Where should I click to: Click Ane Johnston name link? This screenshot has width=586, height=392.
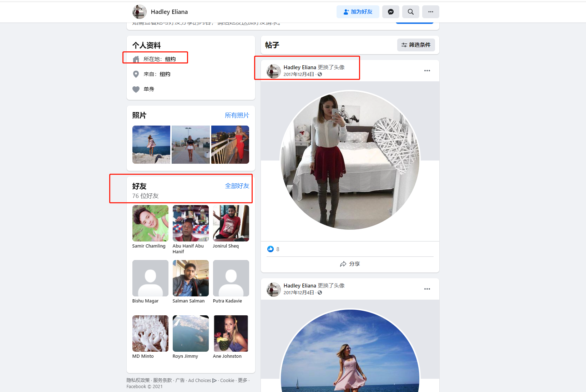click(x=227, y=356)
